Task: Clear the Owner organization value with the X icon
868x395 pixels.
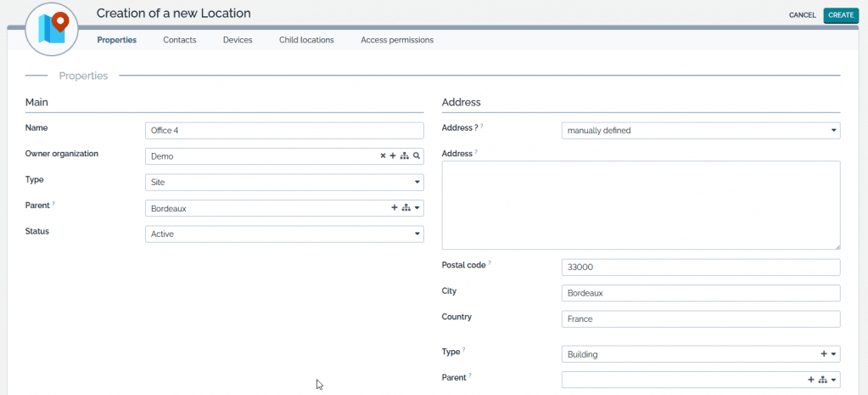Action: (383, 156)
